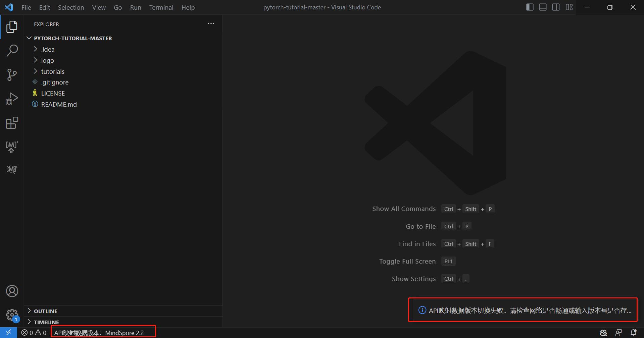Viewport: 644px width, 338px height.
Task: Minimize the Visual Studio Code window
Action: click(x=587, y=7)
